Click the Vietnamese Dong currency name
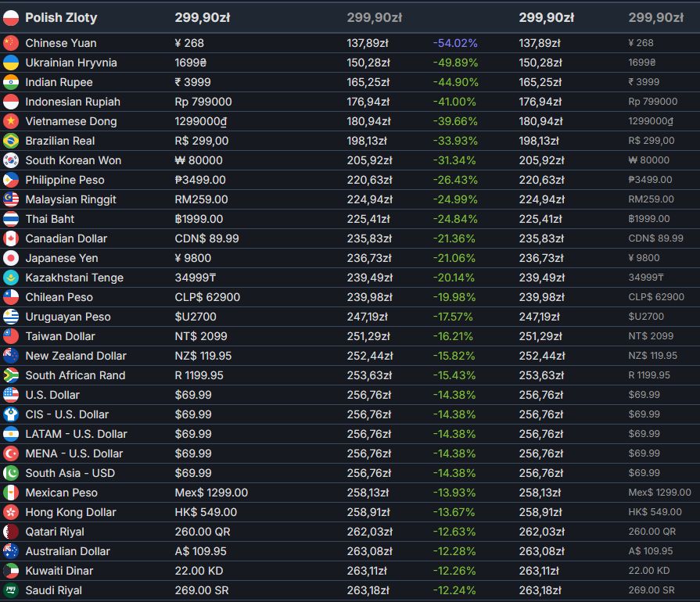 point(70,121)
